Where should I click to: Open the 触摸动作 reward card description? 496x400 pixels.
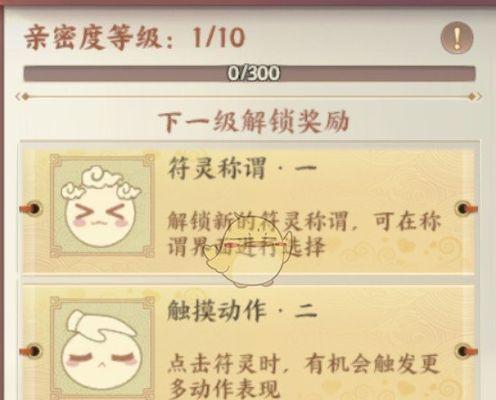[303, 376]
